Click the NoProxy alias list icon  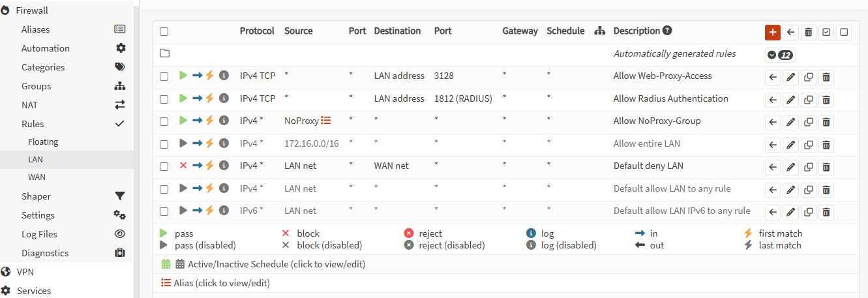326,121
